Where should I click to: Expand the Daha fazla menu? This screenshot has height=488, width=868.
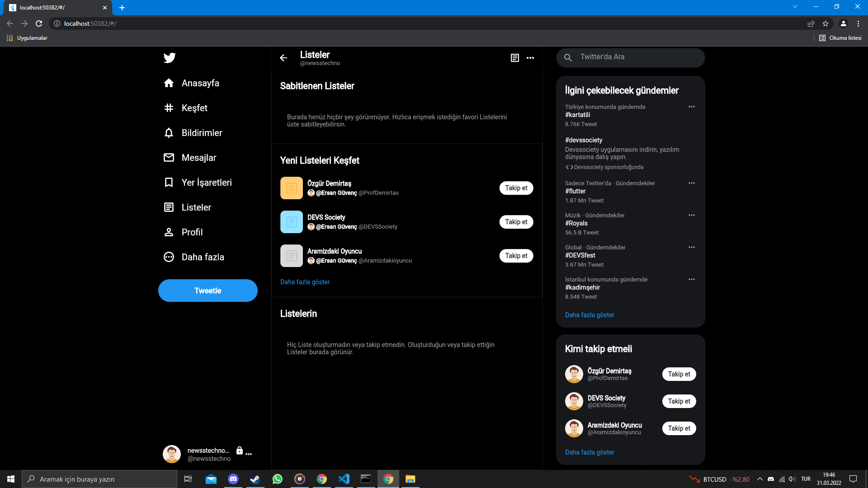coord(193,257)
